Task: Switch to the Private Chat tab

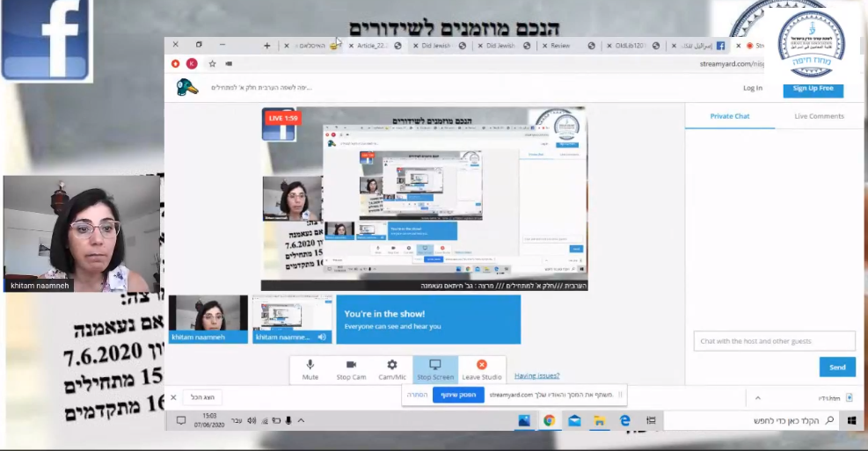Action: (x=730, y=116)
